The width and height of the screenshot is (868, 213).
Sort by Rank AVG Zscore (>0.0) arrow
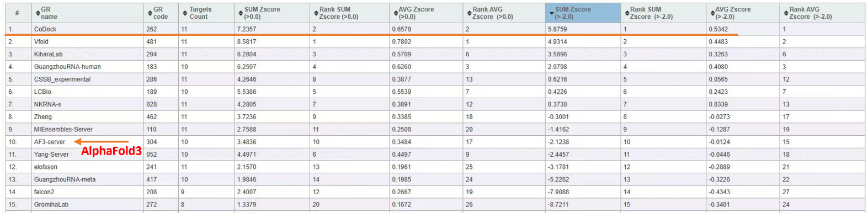(469, 13)
